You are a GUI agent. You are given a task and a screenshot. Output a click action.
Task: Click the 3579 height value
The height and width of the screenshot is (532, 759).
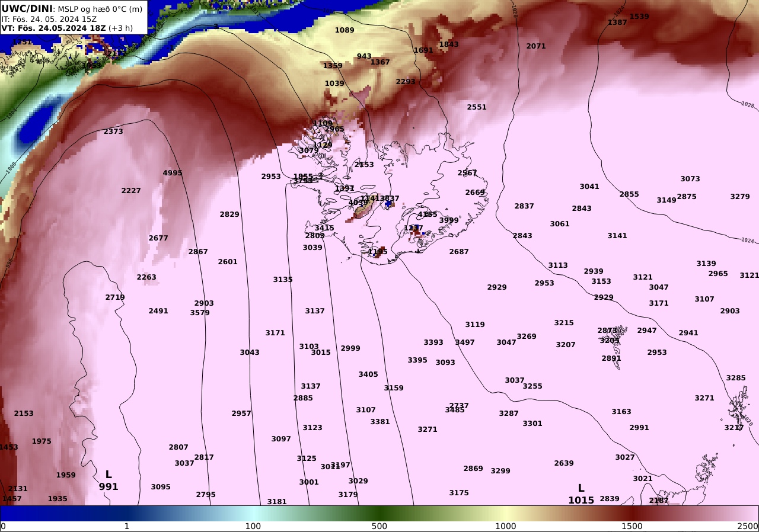(200, 313)
